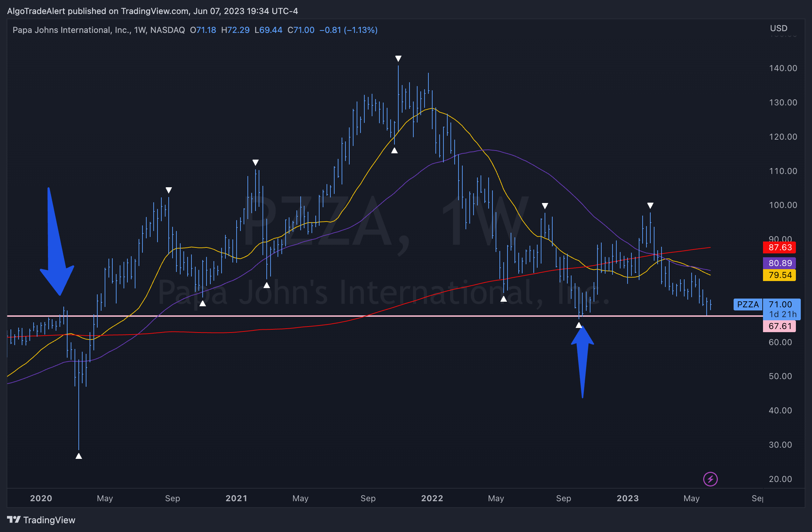Click the 100.00 price axis label

783,205
